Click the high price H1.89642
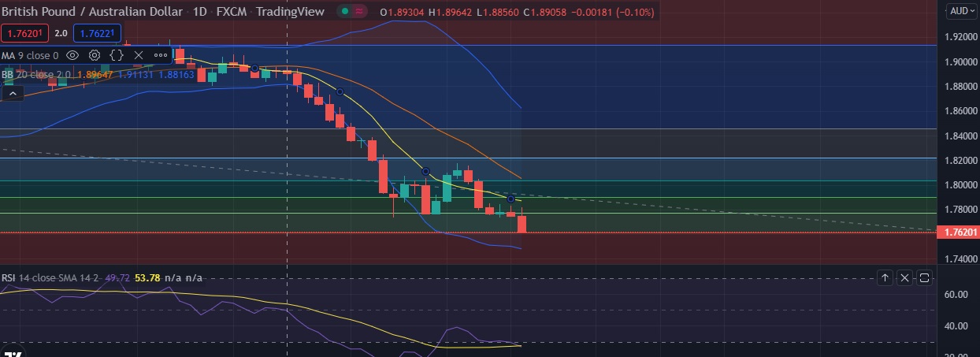Viewport: 980px width, 357px height. click(x=452, y=12)
